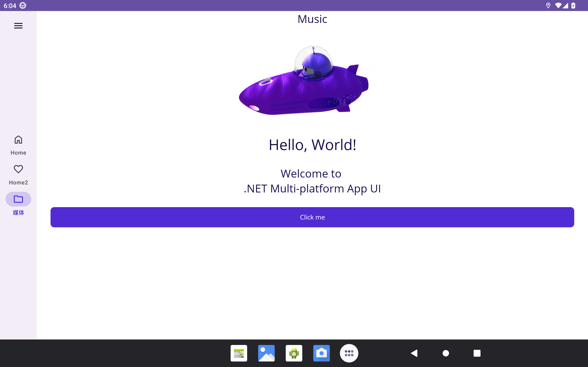The image size is (588, 367).
Task: Open the calendar-style app in taskbar
Action: (x=239, y=353)
